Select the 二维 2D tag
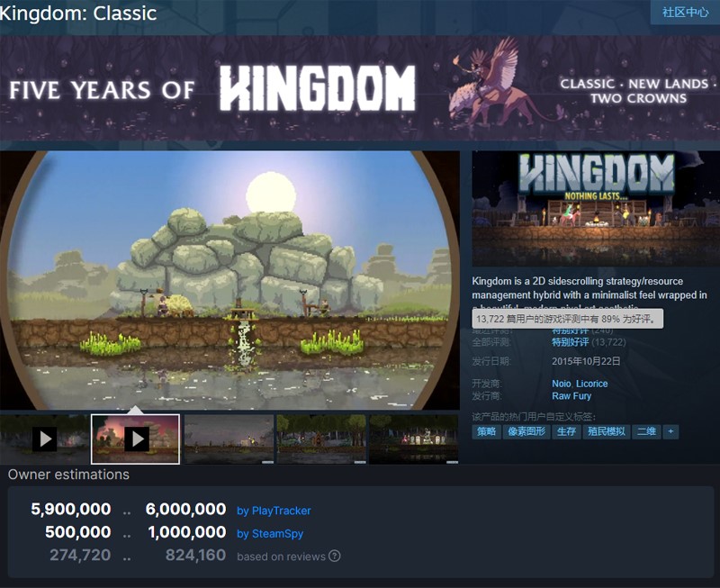 646,431
